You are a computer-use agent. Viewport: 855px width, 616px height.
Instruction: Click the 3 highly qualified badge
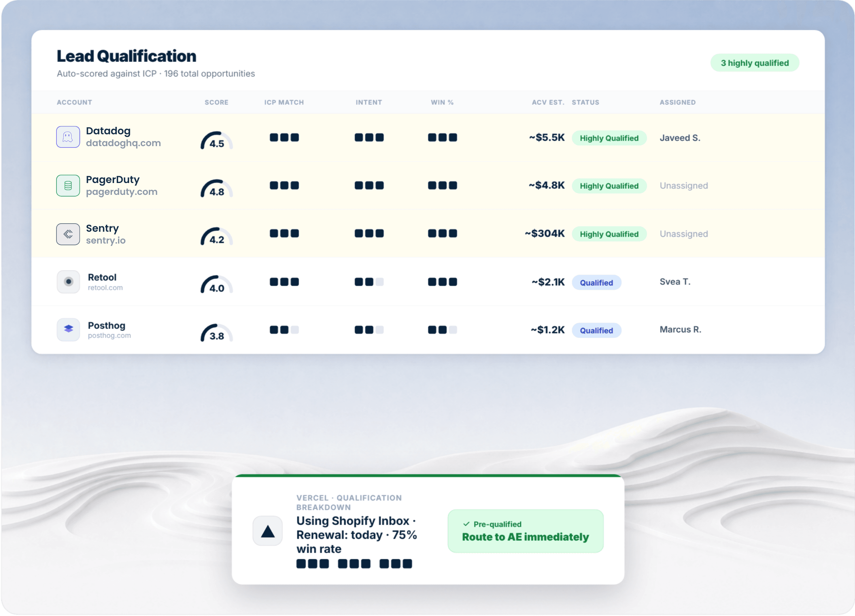(755, 63)
